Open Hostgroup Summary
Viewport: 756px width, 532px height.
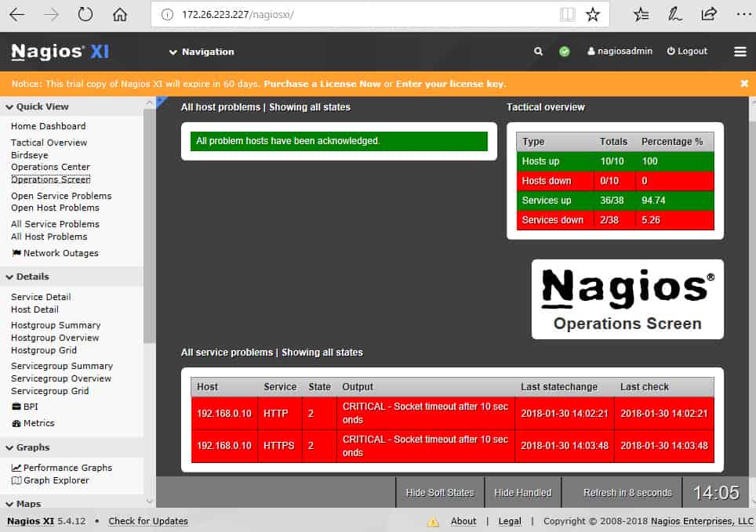tap(56, 325)
